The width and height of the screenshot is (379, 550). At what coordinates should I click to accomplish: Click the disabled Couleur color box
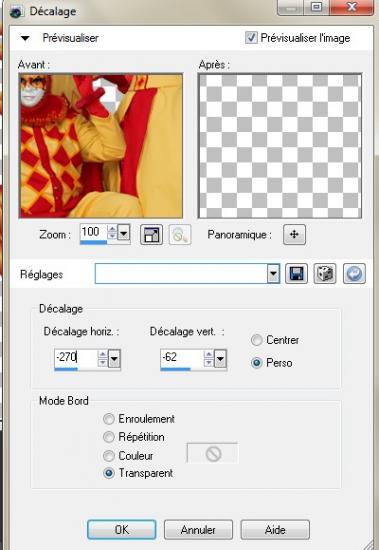213,454
